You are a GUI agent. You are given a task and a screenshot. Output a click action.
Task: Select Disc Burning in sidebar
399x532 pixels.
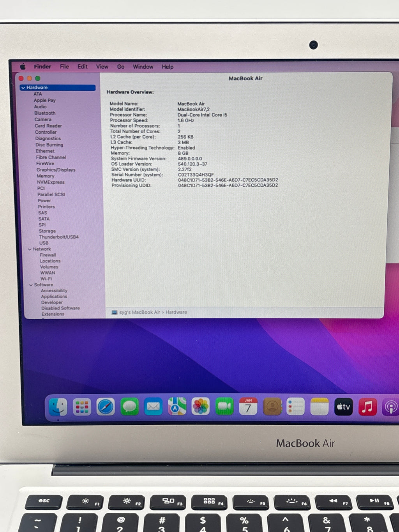(49, 145)
